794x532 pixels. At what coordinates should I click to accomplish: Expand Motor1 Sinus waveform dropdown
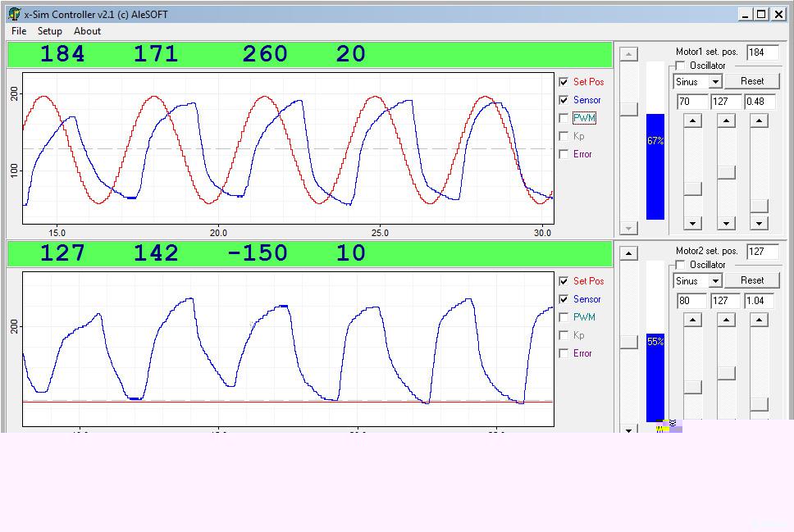[x=714, y=82]
